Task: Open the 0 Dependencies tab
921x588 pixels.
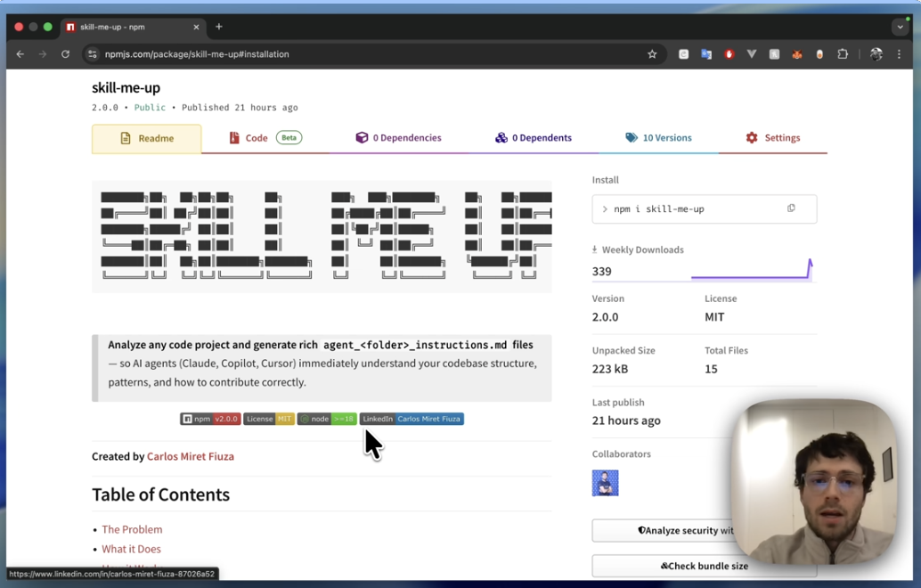Action: (x=398, y=138)
